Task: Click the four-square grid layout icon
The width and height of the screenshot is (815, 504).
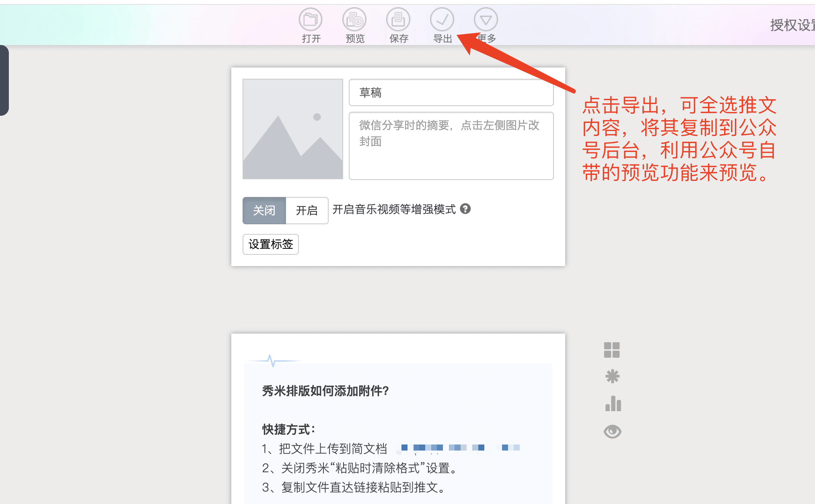Action: point(612,350)
